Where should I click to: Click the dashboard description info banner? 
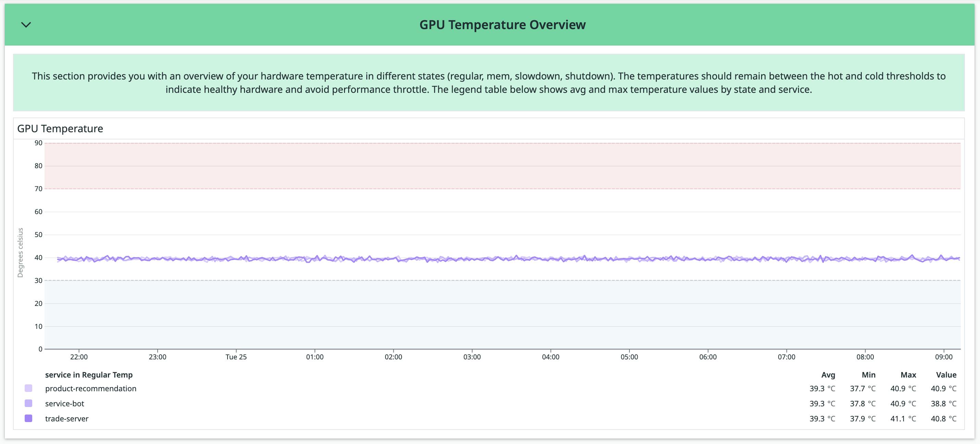(489, 82)
